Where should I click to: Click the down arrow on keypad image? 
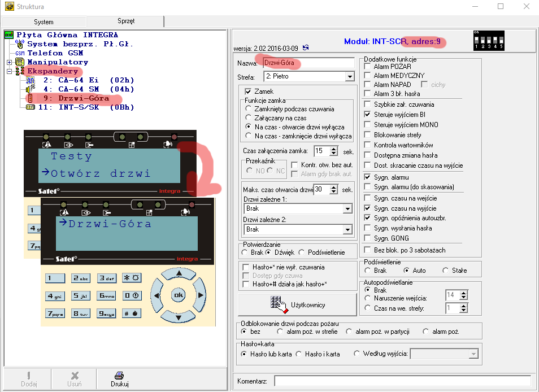[179, 317]
